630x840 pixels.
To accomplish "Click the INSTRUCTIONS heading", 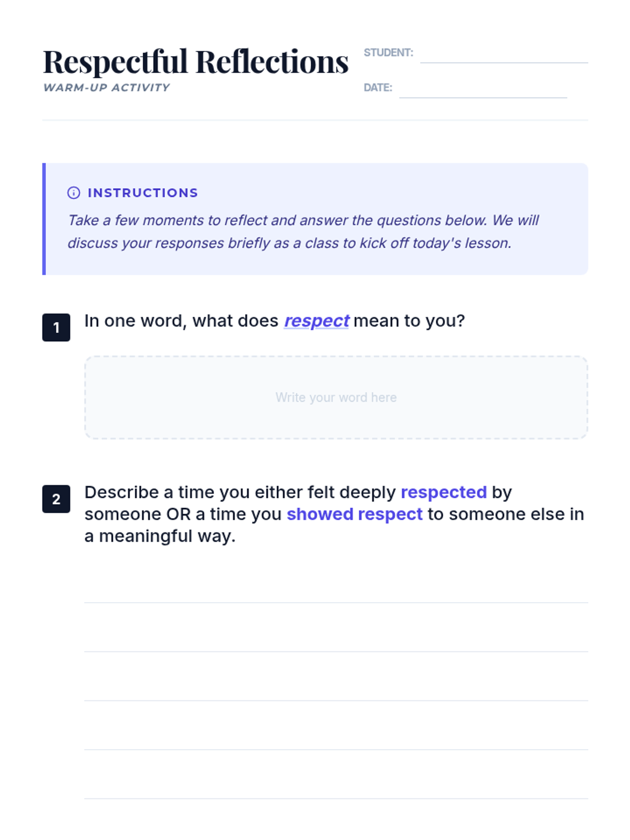I will (x=143, y=193).
